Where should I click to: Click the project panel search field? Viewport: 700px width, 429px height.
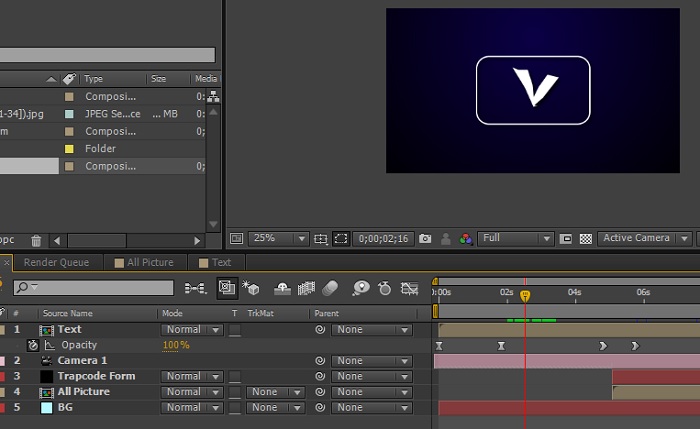tap(108, 55)
